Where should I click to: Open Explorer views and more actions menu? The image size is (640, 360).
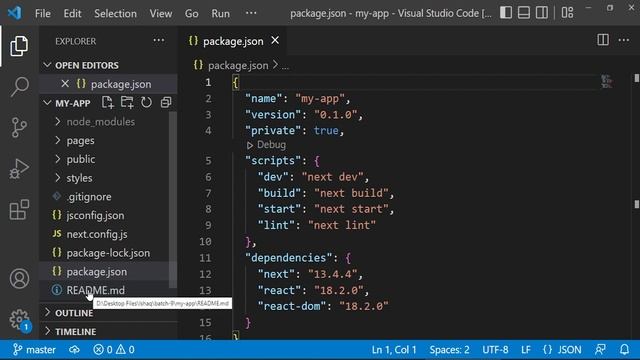tap(159, 41)
